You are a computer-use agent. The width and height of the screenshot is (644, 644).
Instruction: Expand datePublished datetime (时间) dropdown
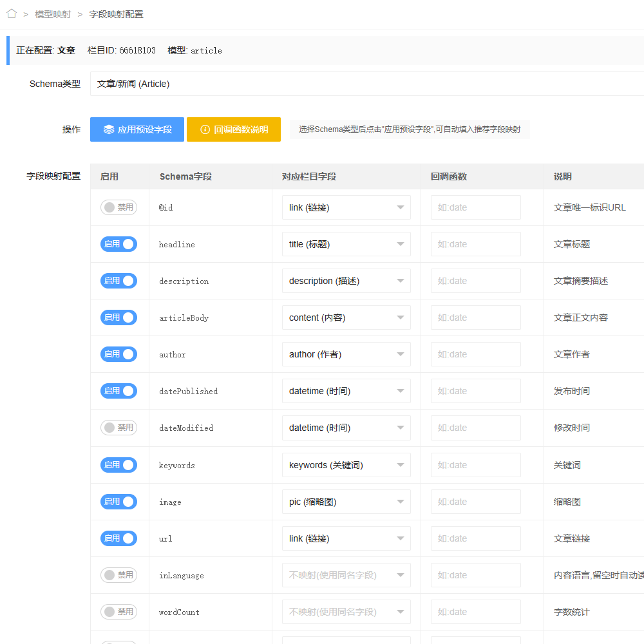[x=346, y=391]
